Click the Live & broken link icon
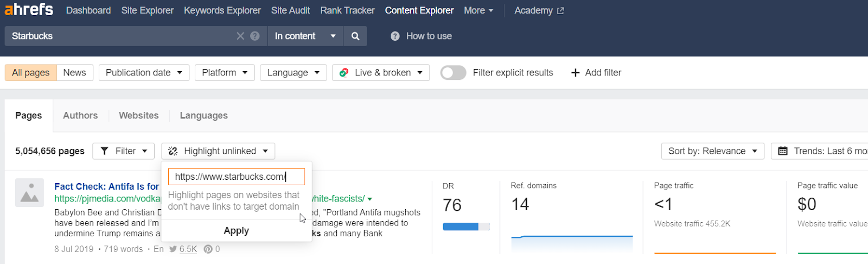868x264 pixels. [344, 72]
